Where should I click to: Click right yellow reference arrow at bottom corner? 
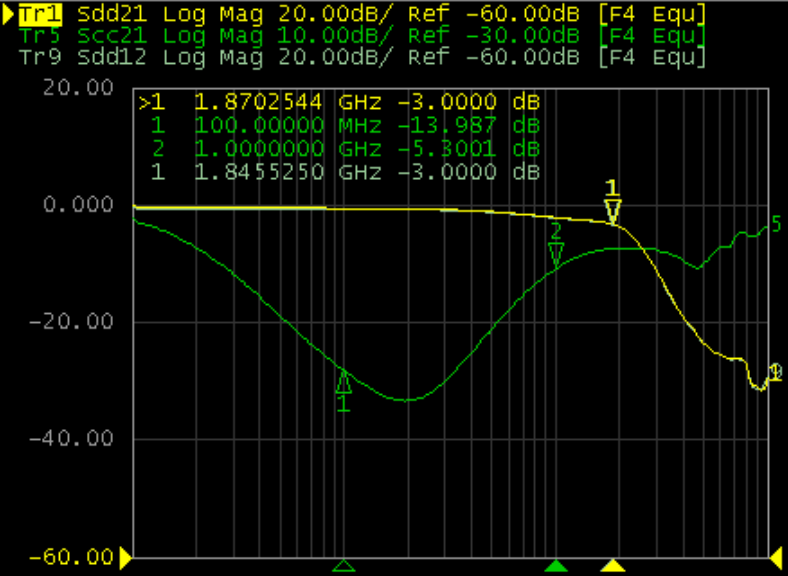tap(776, 556)
